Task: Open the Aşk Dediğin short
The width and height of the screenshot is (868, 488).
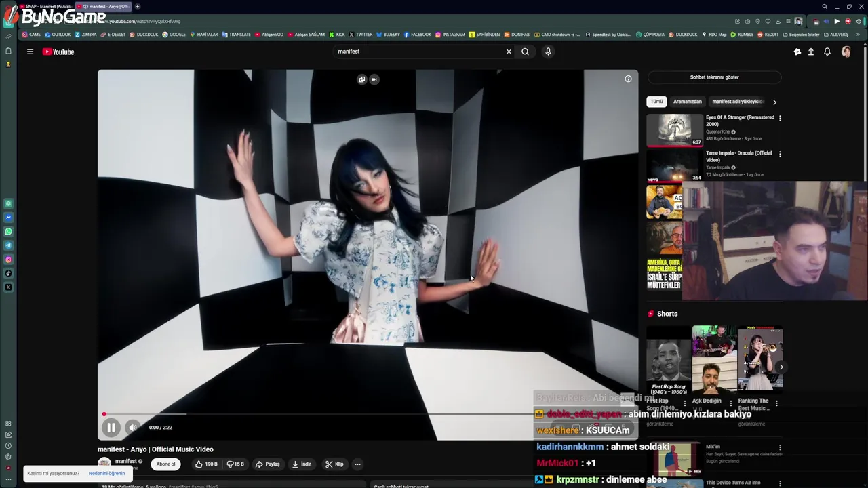Action: (714, 361)
